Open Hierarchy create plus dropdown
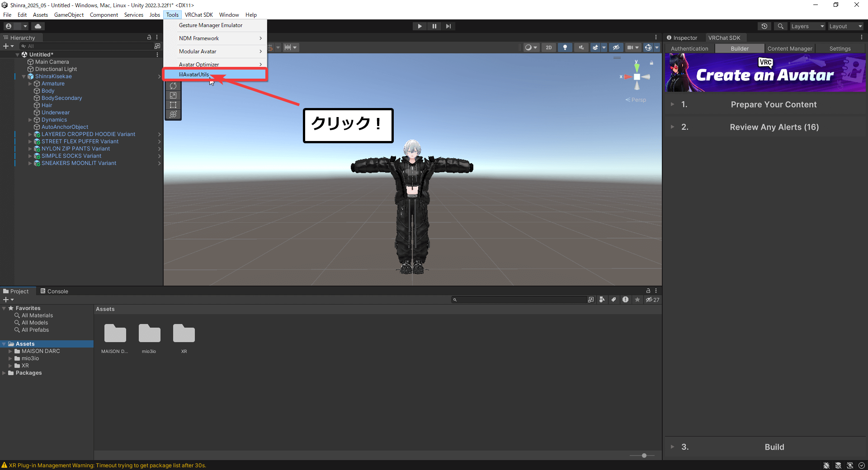This screenshot has width=868, height=470. pos(9,46)
